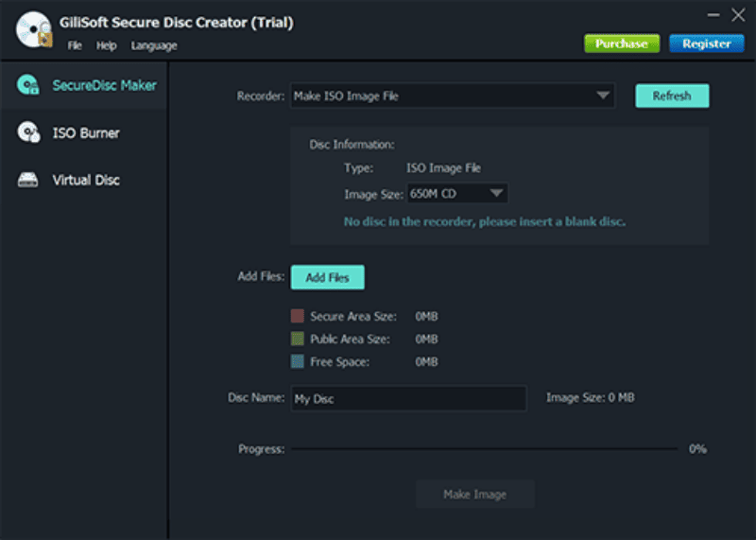Click the Make Image button
Viewport: 756px width, 540px height.
coord(475,495)
